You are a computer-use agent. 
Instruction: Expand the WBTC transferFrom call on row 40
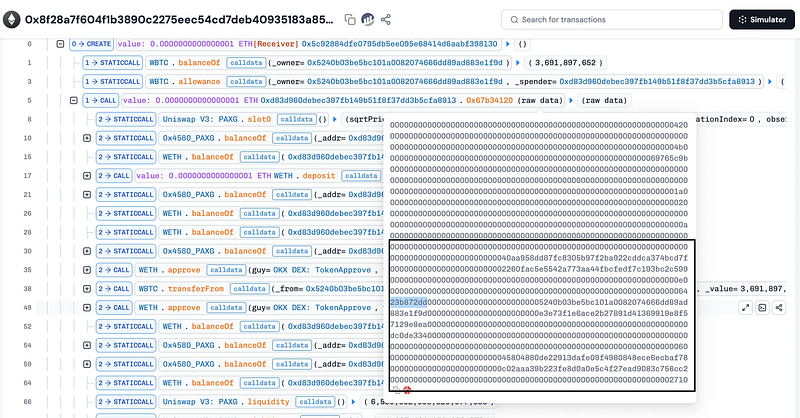click(88, 288)
